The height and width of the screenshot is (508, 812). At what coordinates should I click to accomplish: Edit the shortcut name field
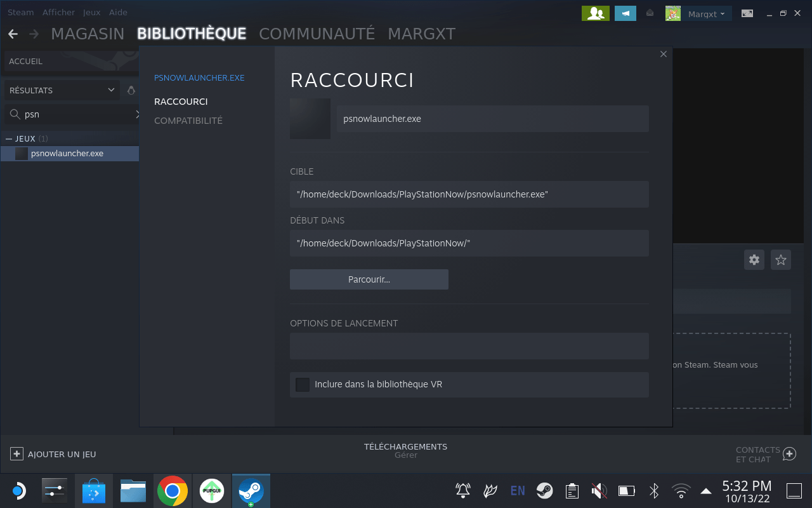(x=493, y=119)
